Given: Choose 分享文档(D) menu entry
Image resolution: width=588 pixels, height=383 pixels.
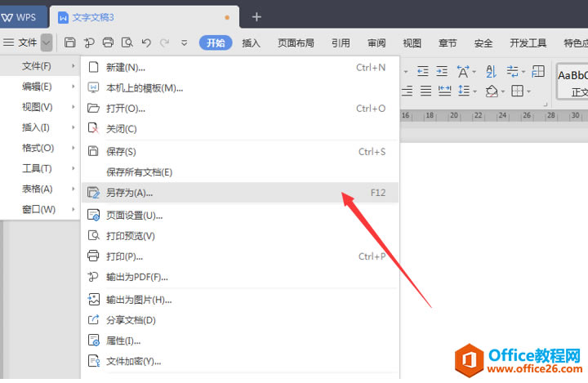Looking at the screenshot, I should pyautogui.click(x=240, y=320).
